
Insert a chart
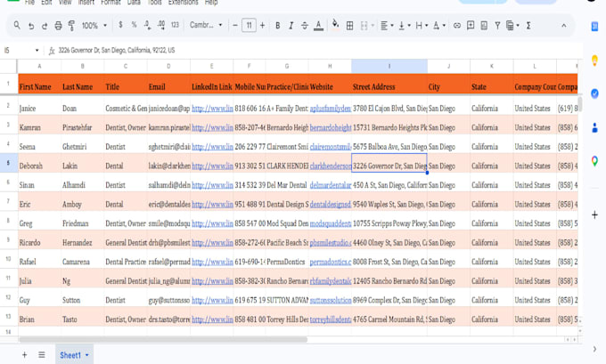click(x=484, y=26)
